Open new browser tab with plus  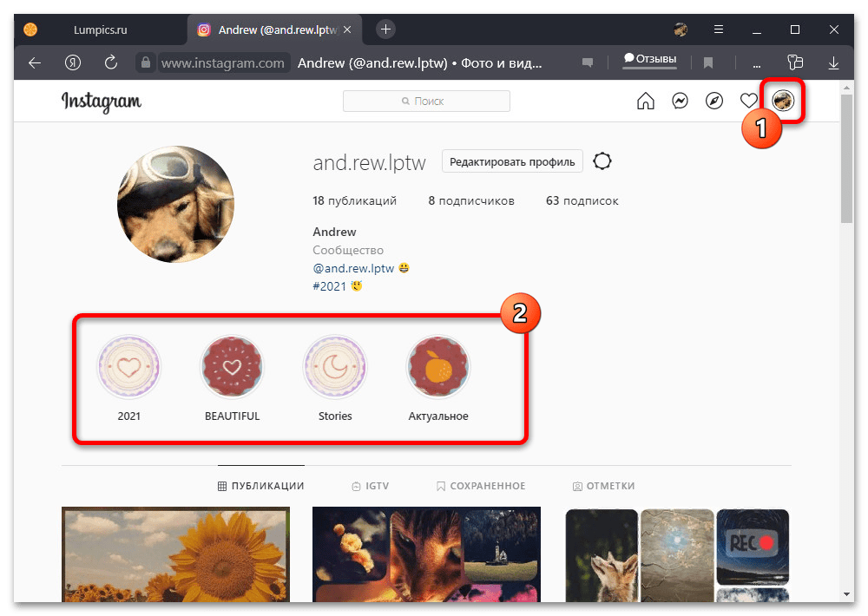pyautogui.click(x=386, y=29)
